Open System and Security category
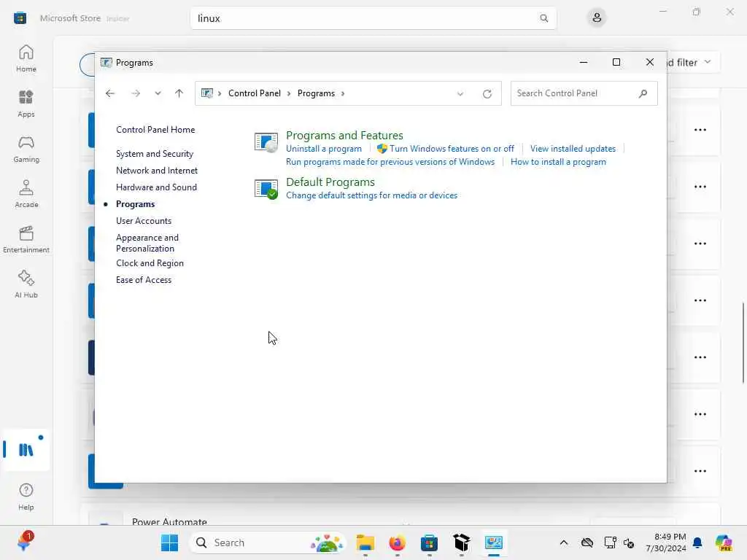 point(155,154)
